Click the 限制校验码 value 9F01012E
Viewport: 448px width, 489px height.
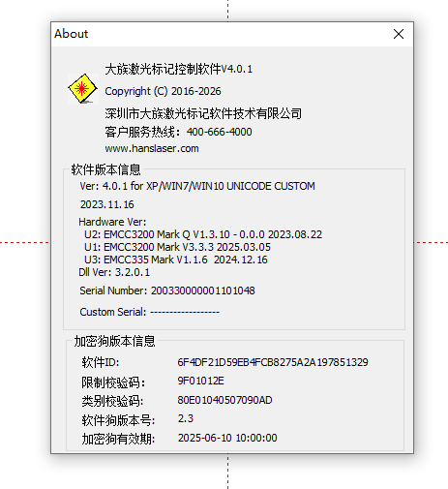pos(200,381)
